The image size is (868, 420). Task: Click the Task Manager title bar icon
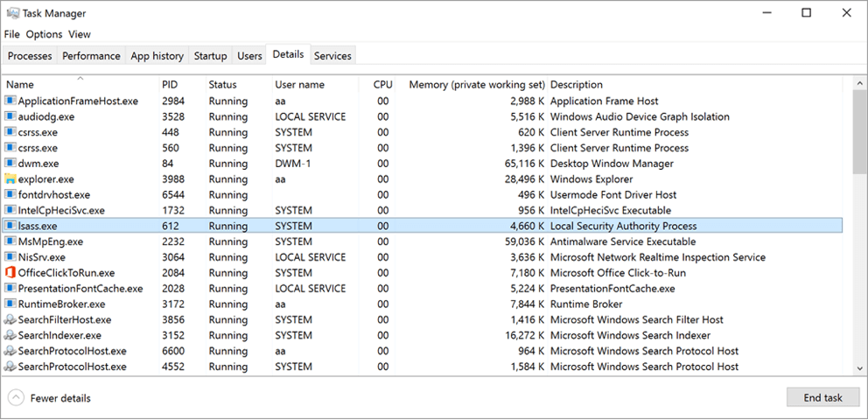click(13, 13)
